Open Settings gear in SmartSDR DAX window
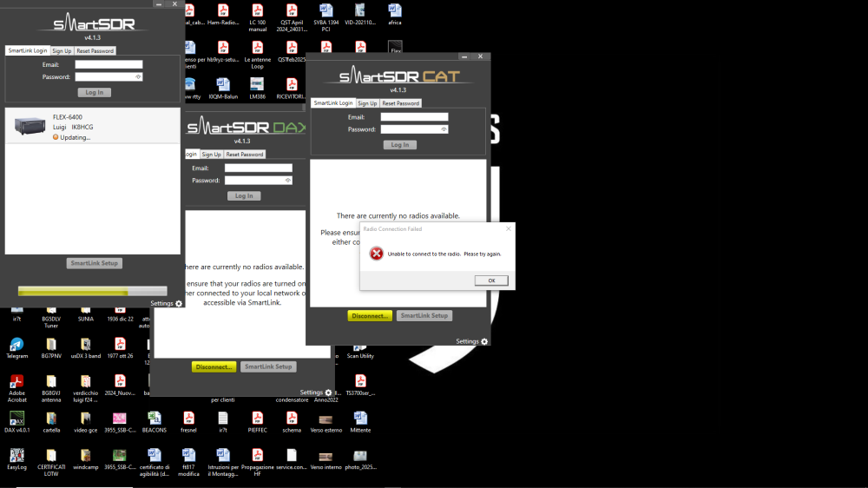This screenshot has width=868, height=488. (328, 392)
